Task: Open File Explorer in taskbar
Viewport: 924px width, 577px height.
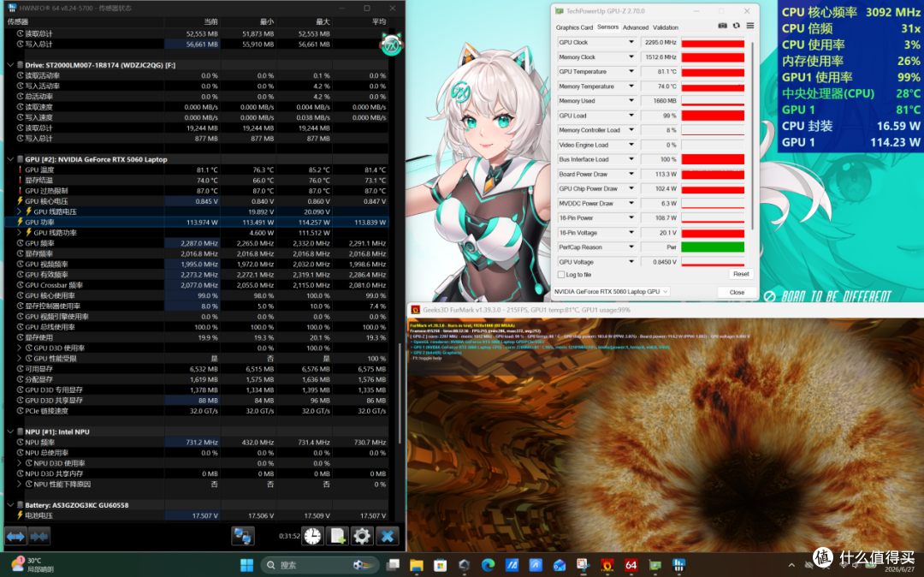Action: point(417,566)
